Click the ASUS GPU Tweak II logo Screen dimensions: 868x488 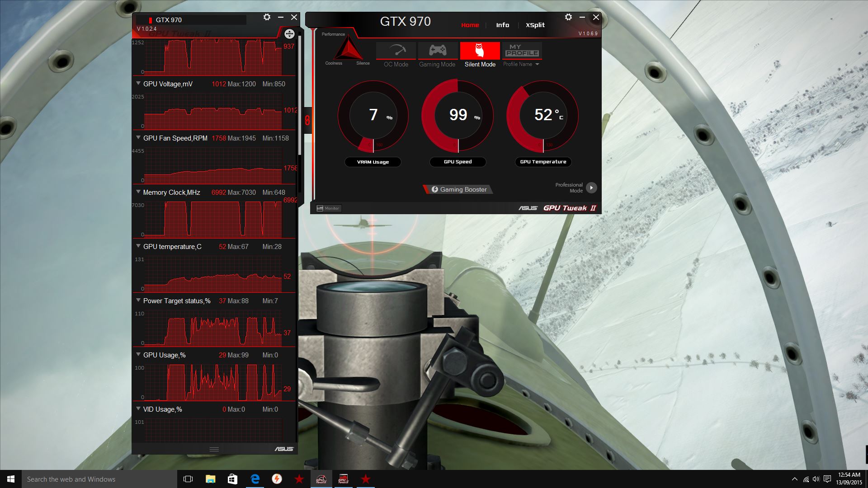(557, 208)
